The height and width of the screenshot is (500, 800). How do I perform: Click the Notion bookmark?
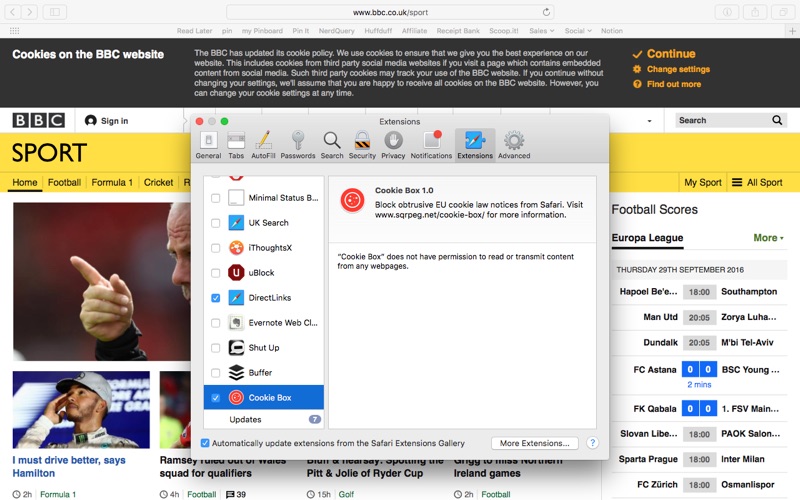click(x=612, y=31)
